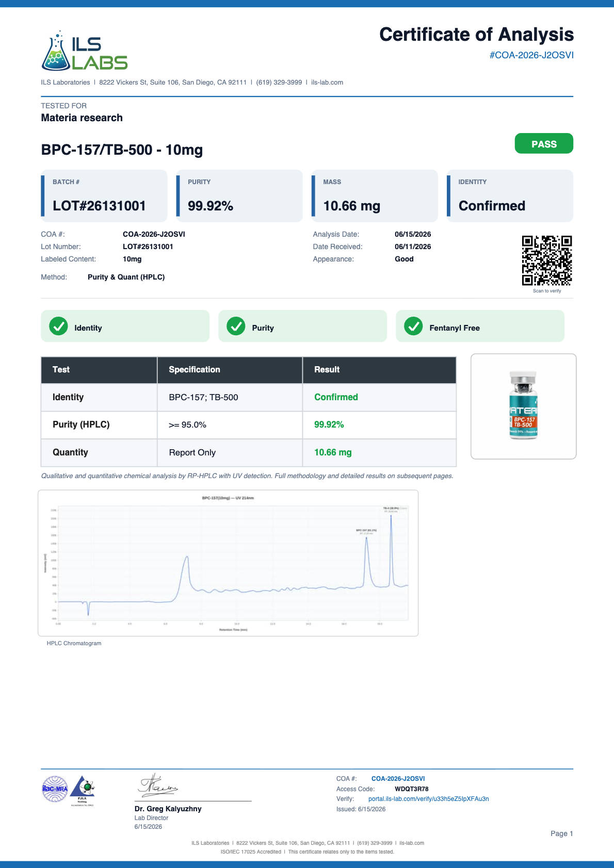
Task: Click the green '10.66 mg' result cell
Action: [379, 453]
